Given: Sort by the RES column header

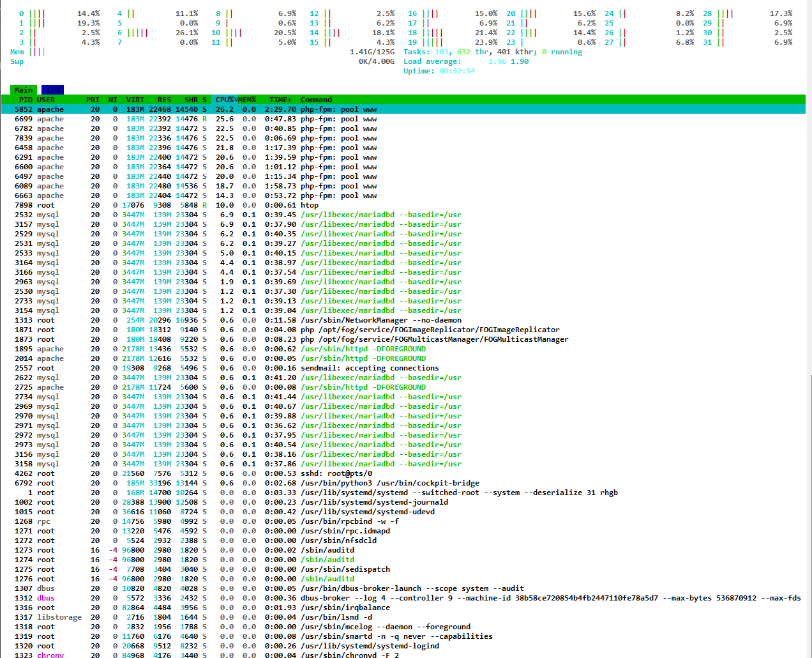Looking at the screenshot, I should tap(164, 100).
